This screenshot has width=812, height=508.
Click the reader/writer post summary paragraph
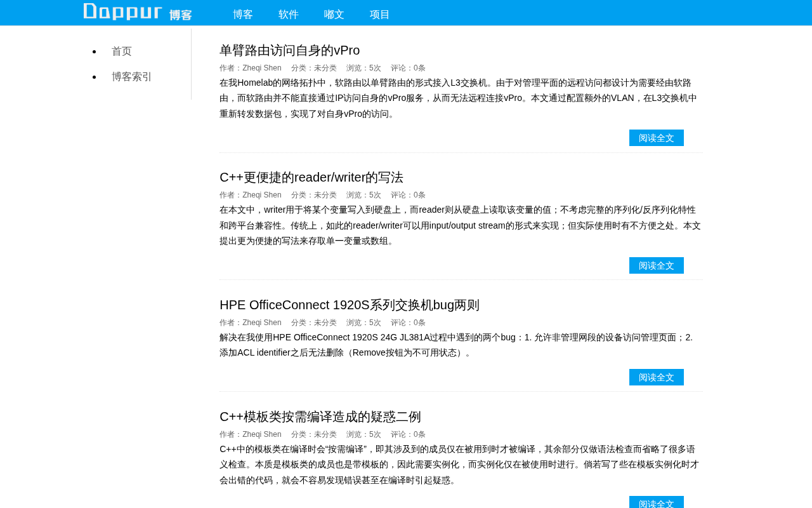(461, 225)
